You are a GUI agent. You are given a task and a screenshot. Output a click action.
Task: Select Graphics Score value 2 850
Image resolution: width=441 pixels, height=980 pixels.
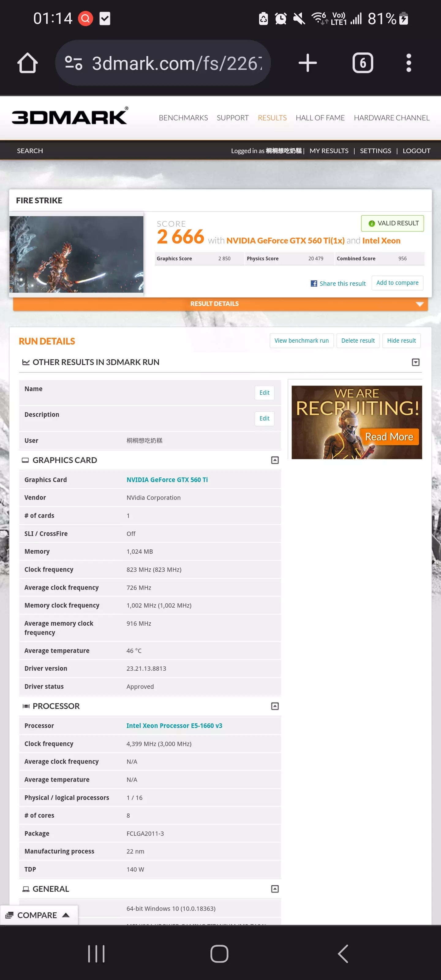point(224,259)
